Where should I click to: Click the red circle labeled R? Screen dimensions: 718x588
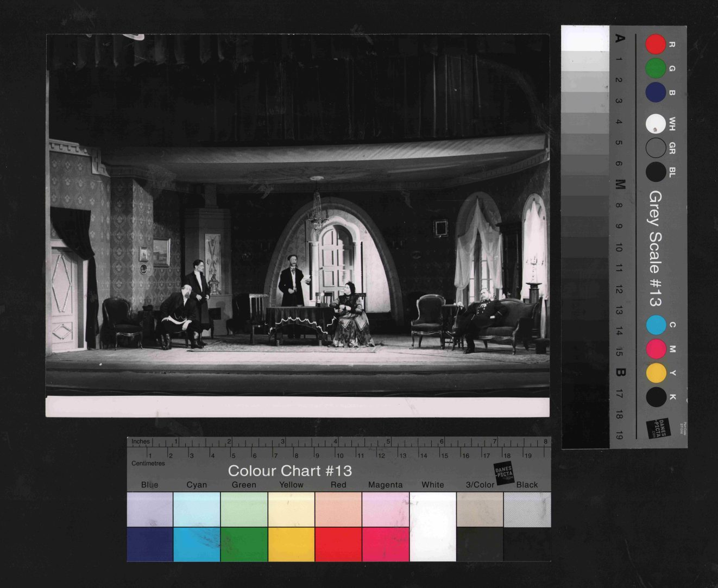[656, 44]
